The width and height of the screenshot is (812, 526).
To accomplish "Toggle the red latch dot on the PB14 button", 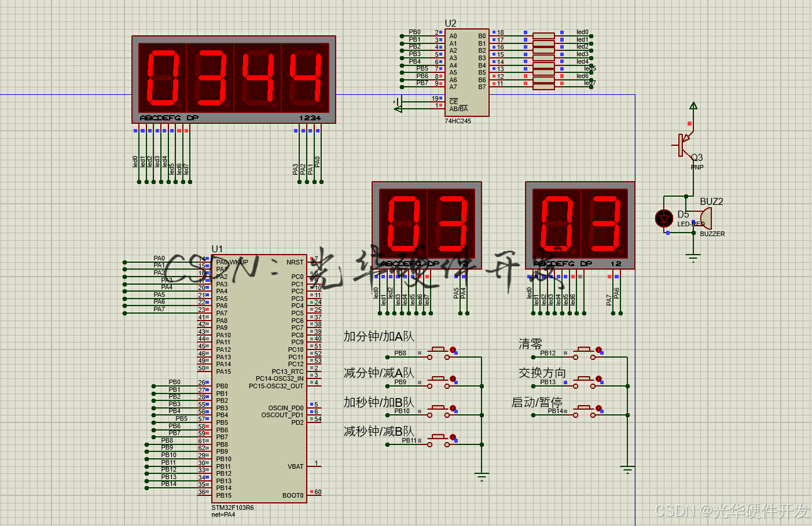I will tap(599, 408).
